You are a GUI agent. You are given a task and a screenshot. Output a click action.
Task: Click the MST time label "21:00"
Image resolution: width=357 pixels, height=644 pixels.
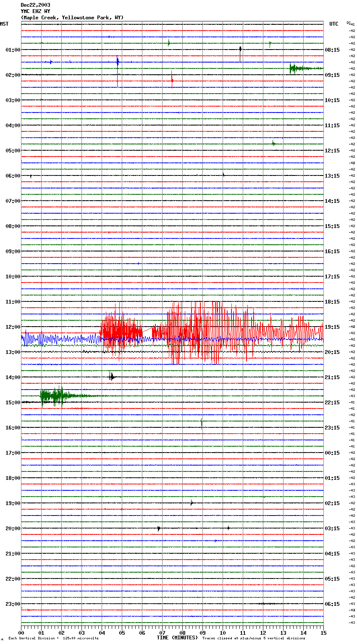point(13,554)
